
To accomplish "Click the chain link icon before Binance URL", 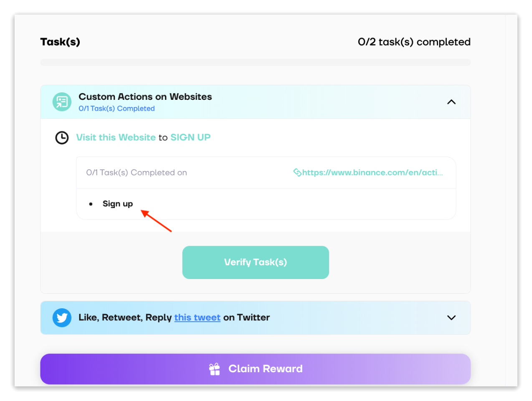I will tap(297, 173).
